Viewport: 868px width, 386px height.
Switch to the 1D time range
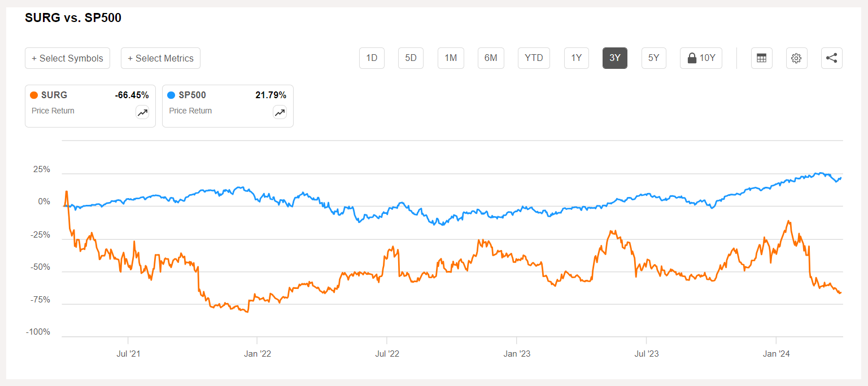(x=372, y=58)
